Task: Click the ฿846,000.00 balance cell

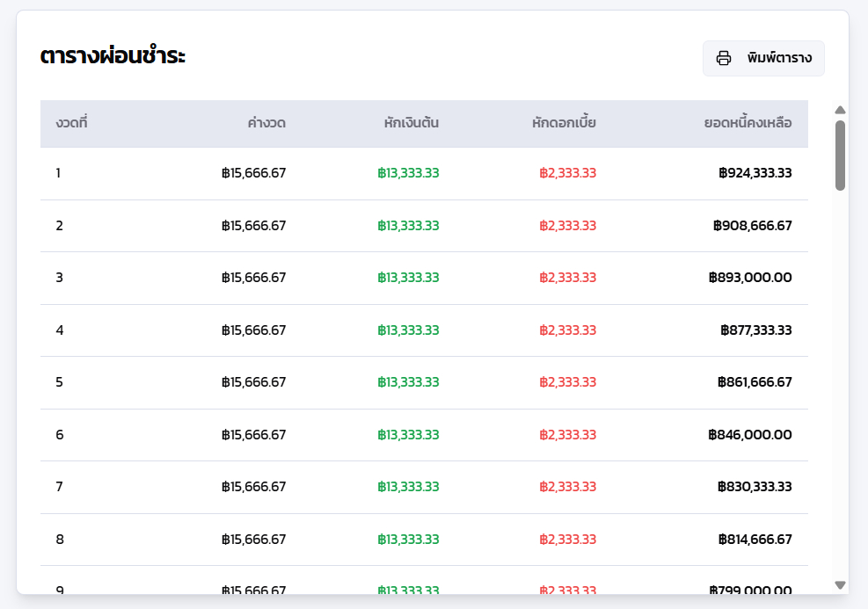Action: click(749, 435)
